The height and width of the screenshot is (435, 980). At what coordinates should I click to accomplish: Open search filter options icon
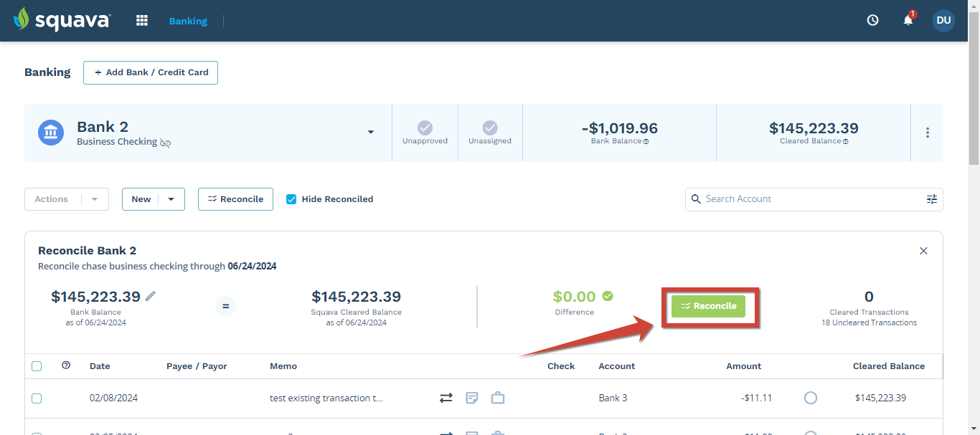[x=931, y=199]
